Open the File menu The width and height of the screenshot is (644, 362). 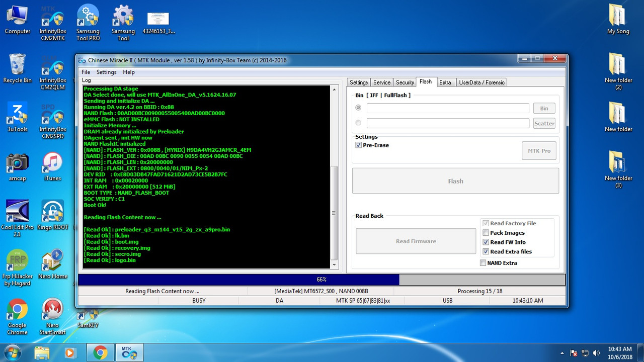click(x=86, y=72)
